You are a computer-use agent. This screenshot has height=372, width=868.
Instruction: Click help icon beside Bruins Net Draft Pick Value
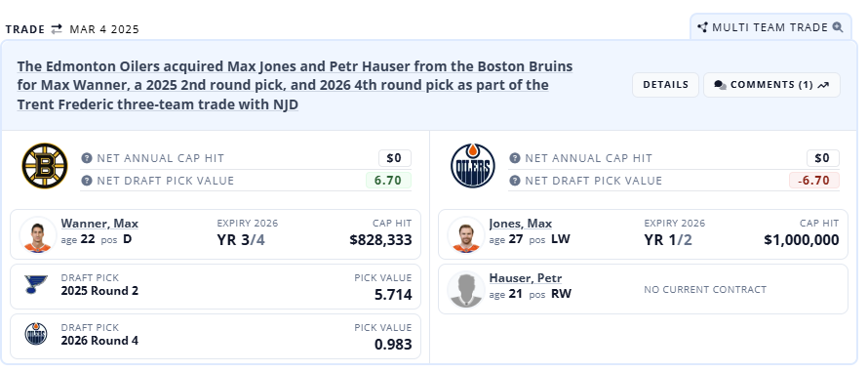point(87,181)
